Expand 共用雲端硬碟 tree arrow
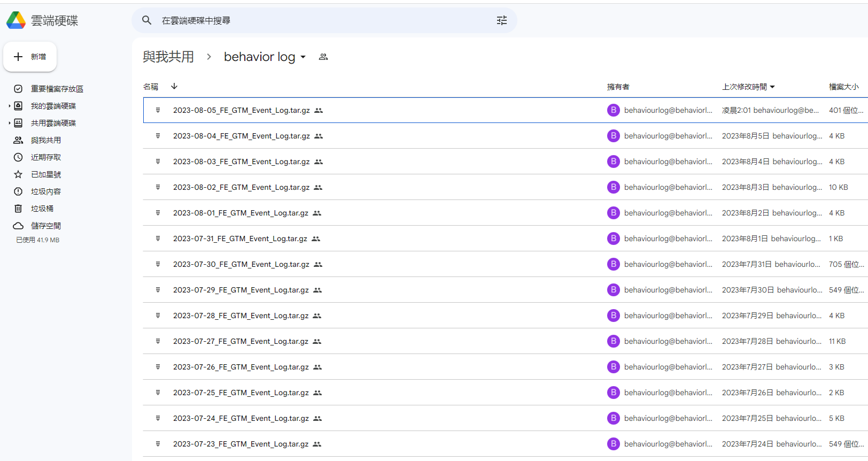The height and width of the screenshot is (461, 868). pyautogui.click(x=9, y=123)
